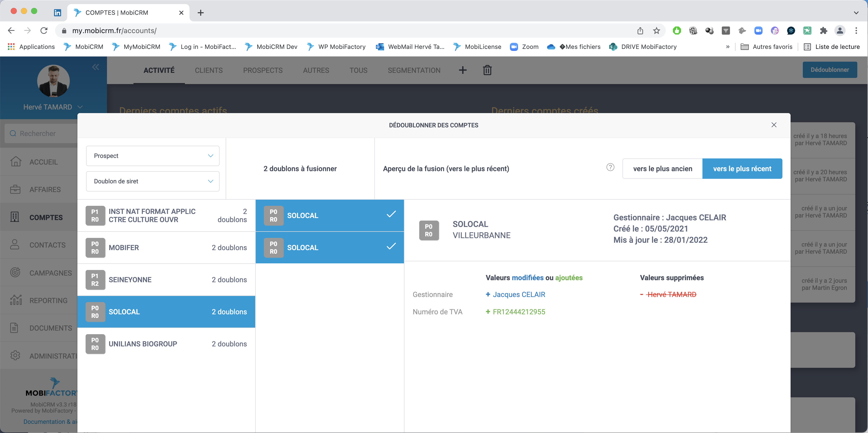Collapse sidebar with double chevron icon

pyautogui.click(x=95, y=67)
